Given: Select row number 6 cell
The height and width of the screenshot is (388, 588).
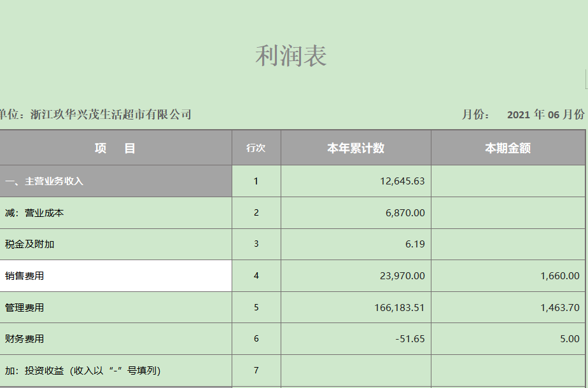Looking at the screenshot, I should pyautogui.click(x=256, y=339).
